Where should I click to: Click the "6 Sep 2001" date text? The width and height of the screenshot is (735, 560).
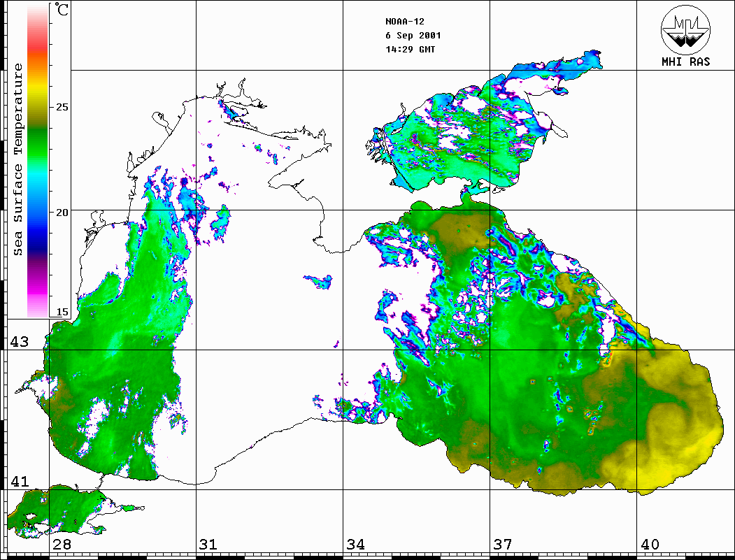coord(413,35)
